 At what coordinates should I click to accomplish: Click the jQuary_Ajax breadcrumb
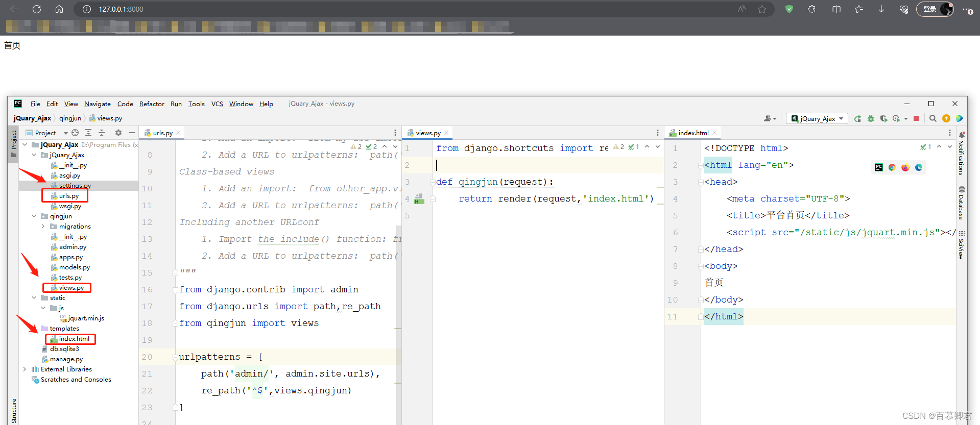(32, 118)
